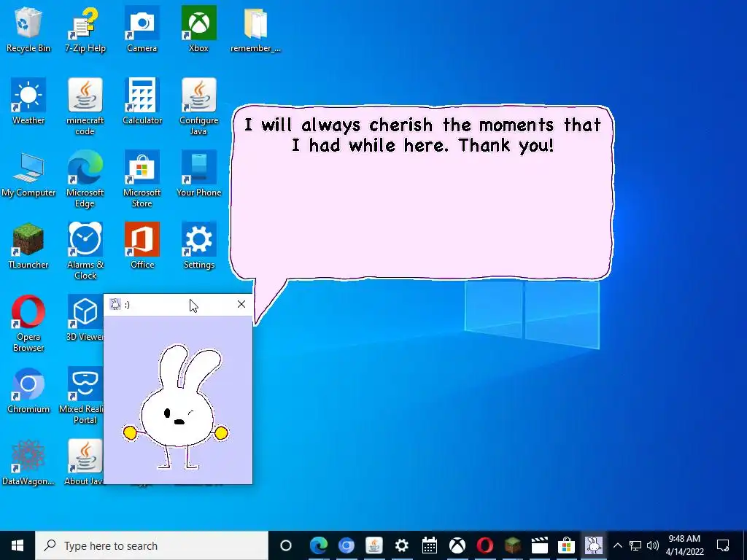
Task: Open Configure Java desktop shortcut
Action: [x=198, y=106]
